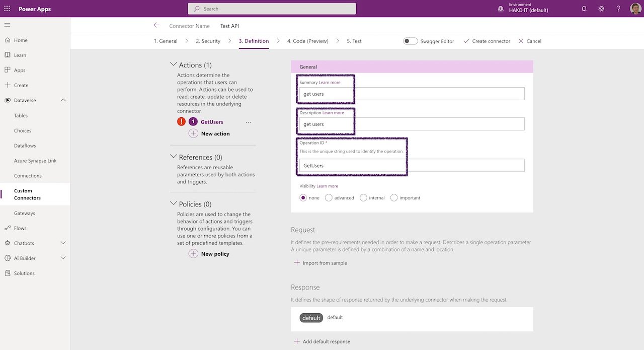
Task: Click the environment picker icon
Action: click(x=500, y=9)
